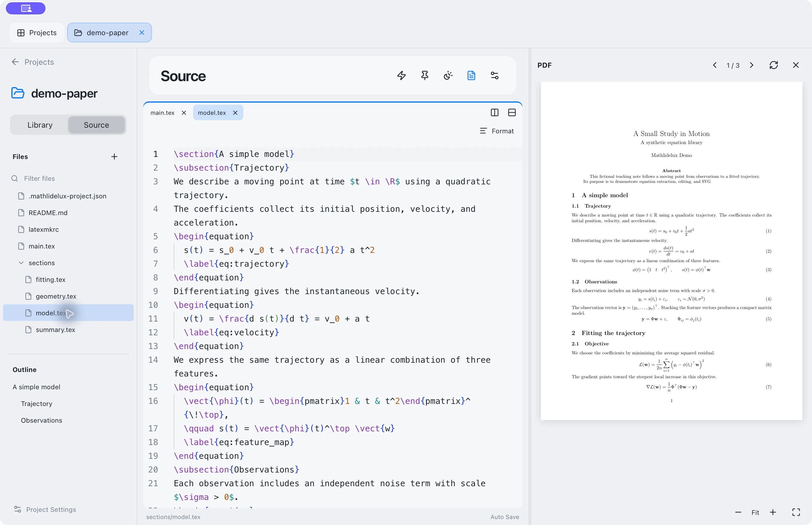Image resolution: width=812 pixels, height=525 pixels.
Task: Click the purple screen-share icon at the top left
Action: click(x=26, y=8)
